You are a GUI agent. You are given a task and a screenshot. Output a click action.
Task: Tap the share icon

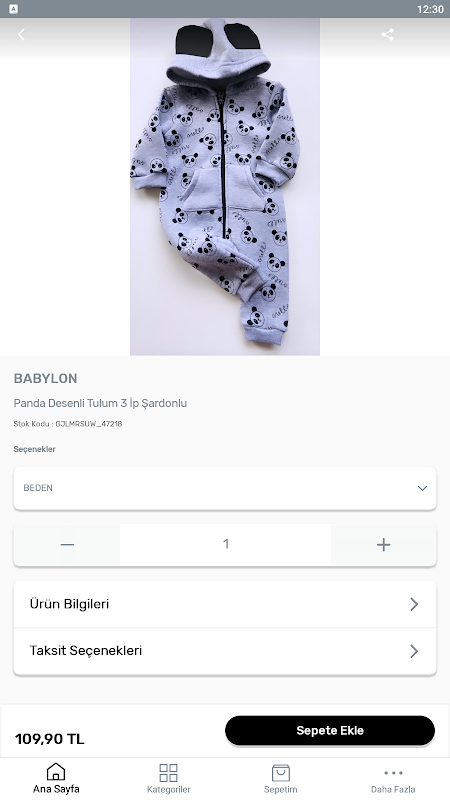coord(387,34)
